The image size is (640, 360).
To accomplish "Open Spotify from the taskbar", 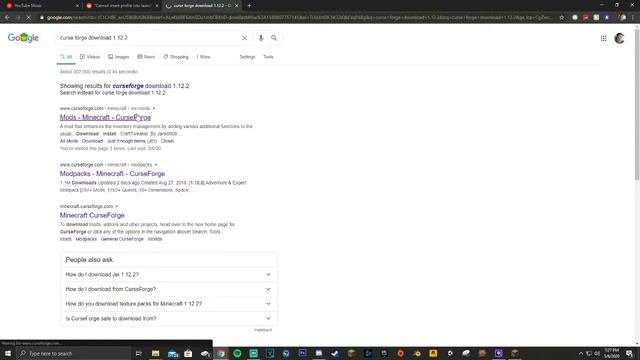I will tap(237, 353).
